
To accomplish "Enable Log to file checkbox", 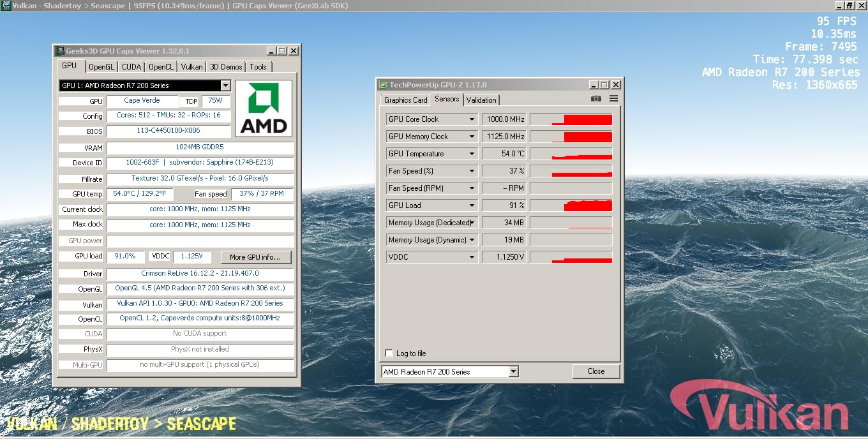I will 389,353.
